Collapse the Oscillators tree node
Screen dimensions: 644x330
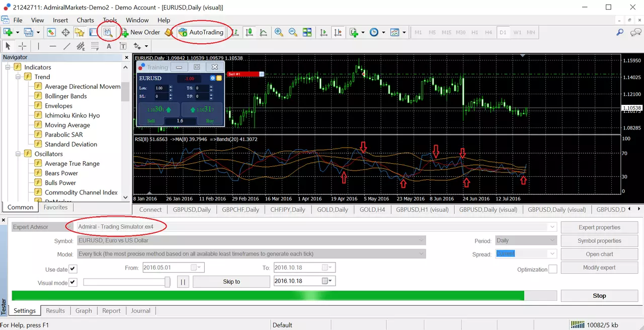(18, 154)
